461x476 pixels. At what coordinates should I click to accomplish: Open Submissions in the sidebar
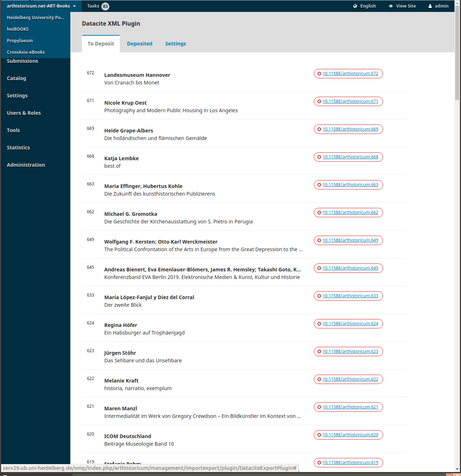pos(22,61)
